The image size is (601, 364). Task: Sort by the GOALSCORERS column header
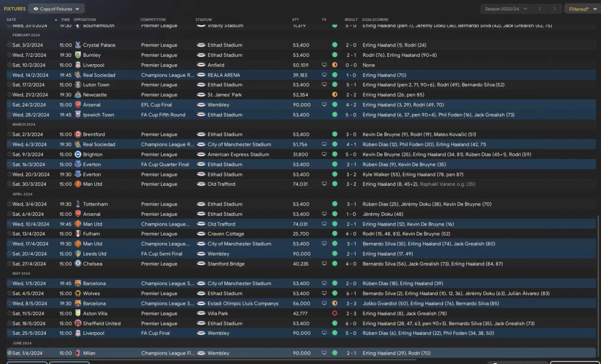(x=375, y=20)
